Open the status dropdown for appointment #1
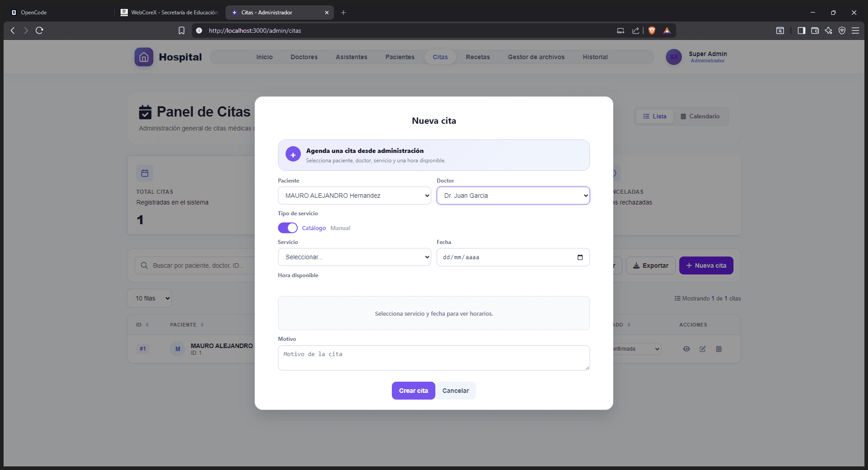 pos(637,349)
